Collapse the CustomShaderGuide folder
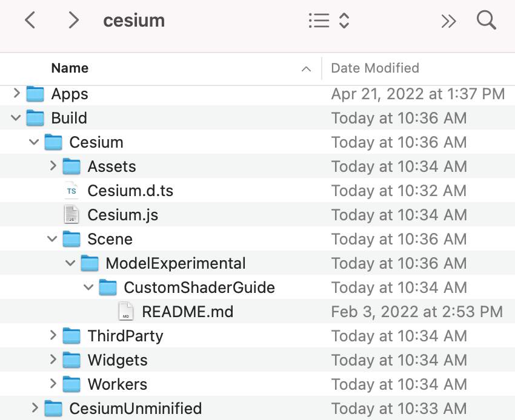 pos(88,287)
